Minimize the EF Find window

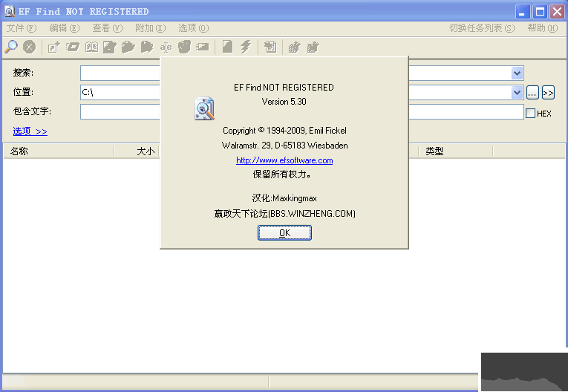523,12
